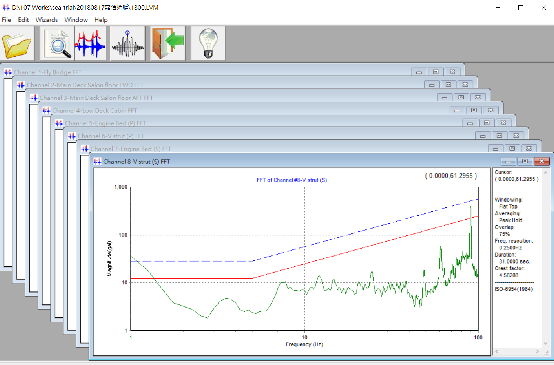Image resolution: width=554 pixels, height=365 pixels.
Task: Click the info panel scroll down arrow
Action: 546,344
